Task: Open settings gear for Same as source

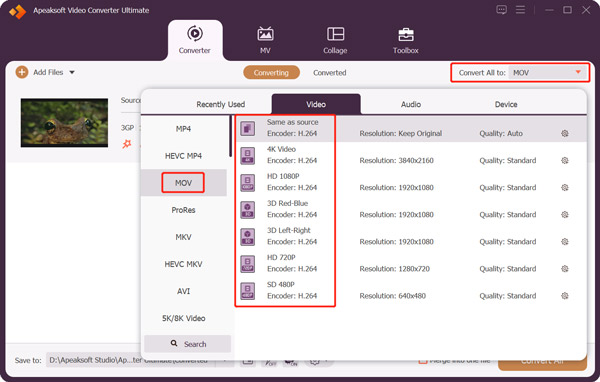Action: click(x=565, y=133)
